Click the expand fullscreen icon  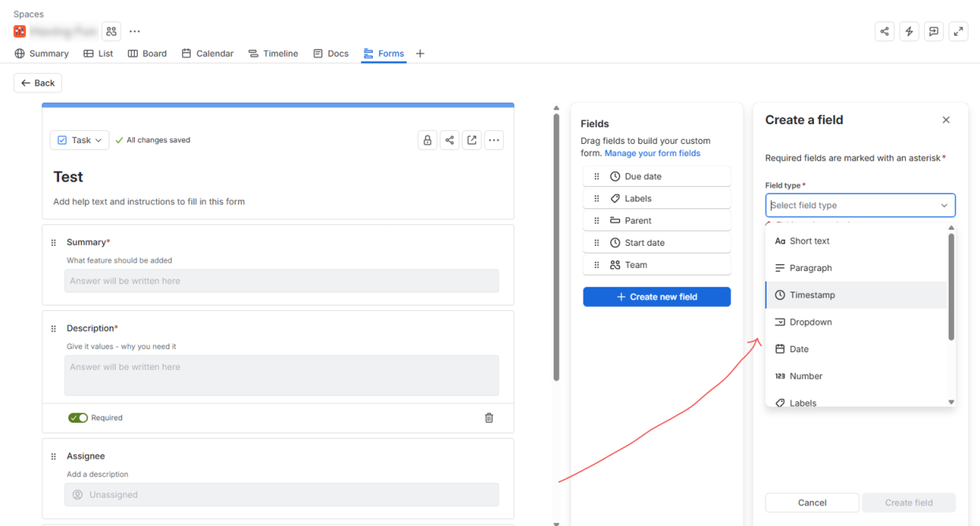point(958,31)
